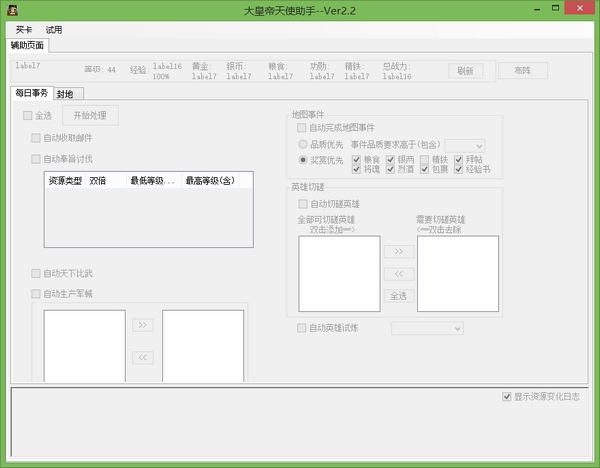Click the 开始处理 button

point(90,116)
